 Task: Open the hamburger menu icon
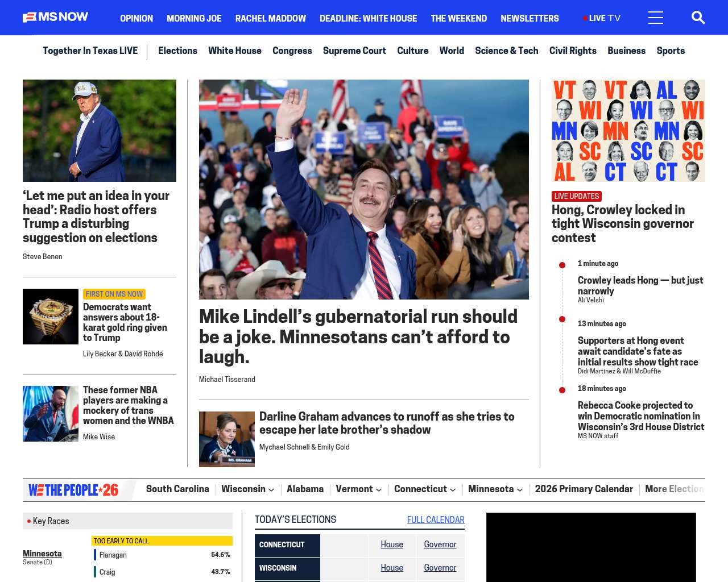(656, 18)
